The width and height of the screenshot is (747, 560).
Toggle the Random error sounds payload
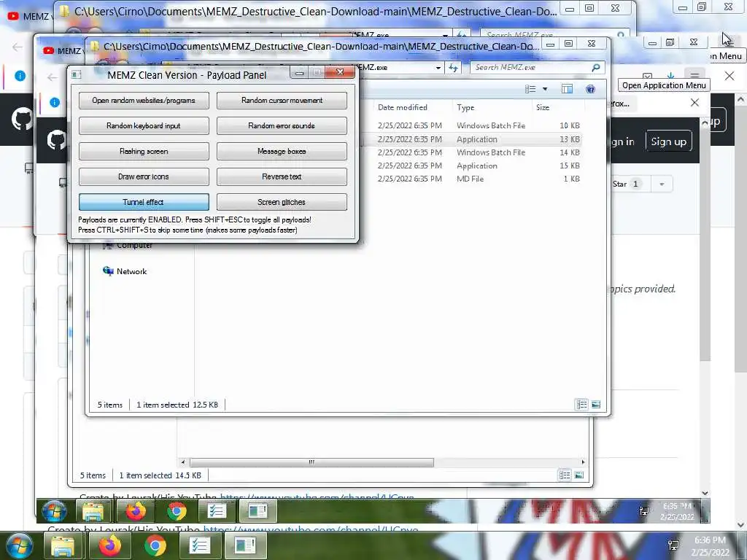coord(282,125)
